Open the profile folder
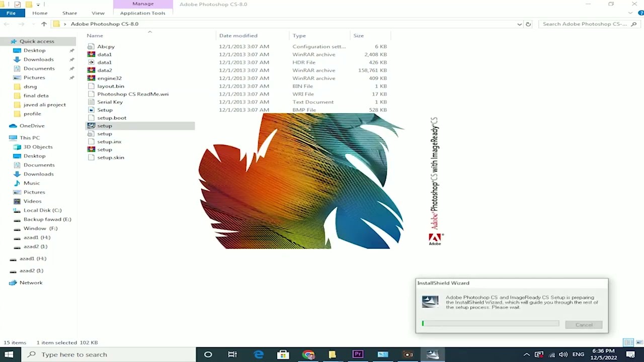The width and height of the screenshot is (644, 362). [32, 114]
